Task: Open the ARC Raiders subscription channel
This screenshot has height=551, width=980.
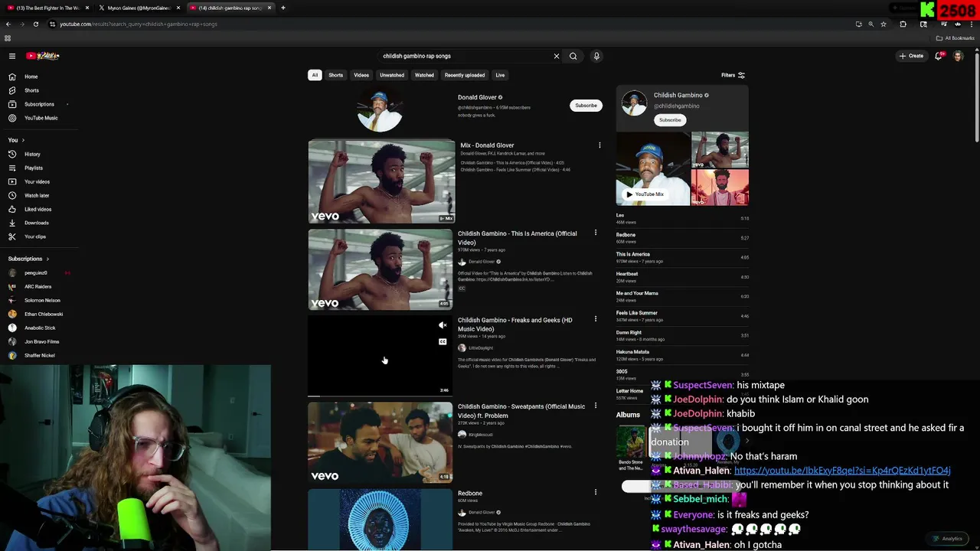Action: pyautogui.click(x=38, y=286)
